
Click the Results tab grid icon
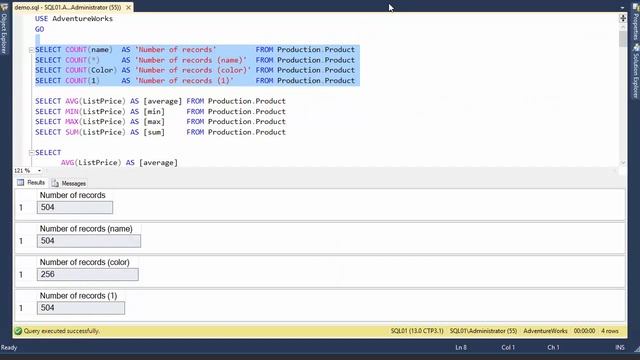click(20, 182)
